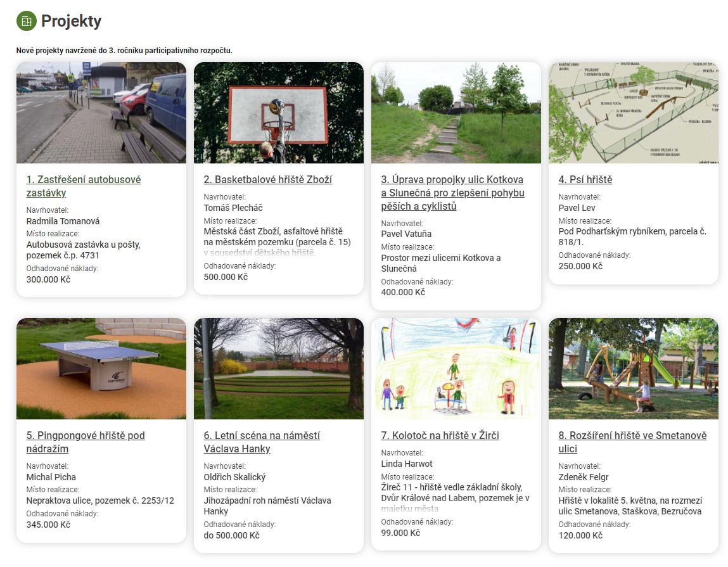This screenshot has height=567, width=728.
Task: Click the 250.000 Kč cost value
Action: click(580, 266)
